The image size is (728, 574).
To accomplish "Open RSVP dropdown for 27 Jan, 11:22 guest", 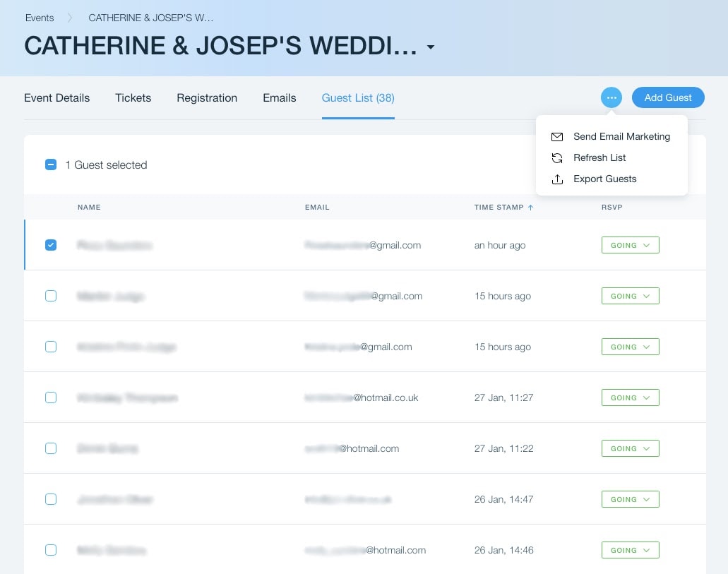I will click(630, 448).
